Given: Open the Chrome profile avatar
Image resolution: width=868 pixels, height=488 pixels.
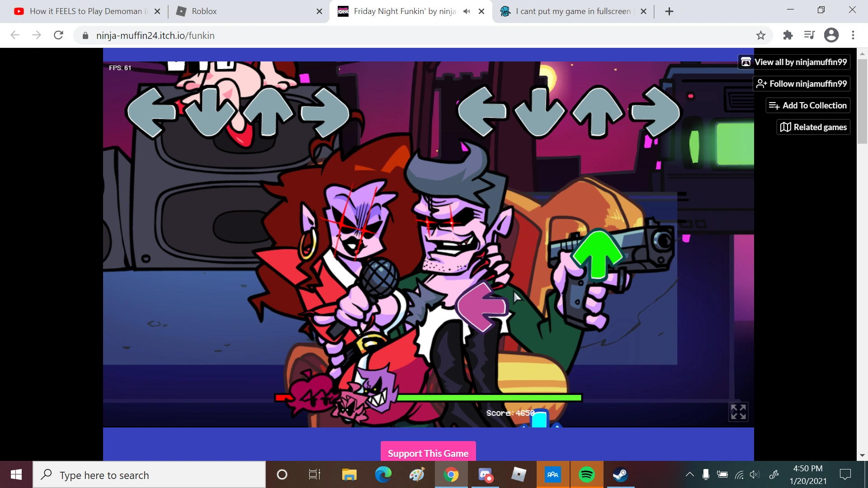Looking at the screenshot, I should (831, 35).
